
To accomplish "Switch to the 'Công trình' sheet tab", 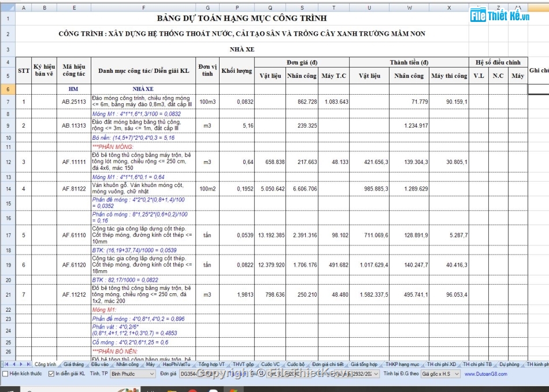I will (x=45, y=364).
